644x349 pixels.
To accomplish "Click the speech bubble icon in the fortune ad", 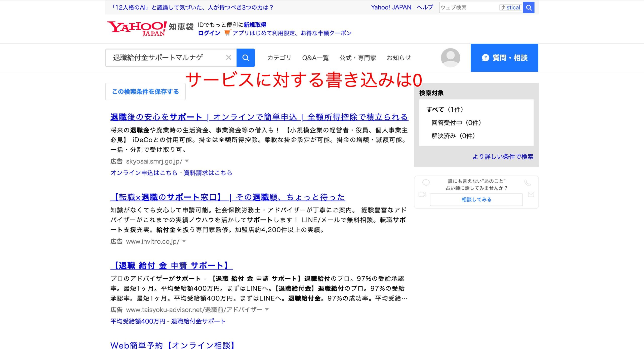I will (x=426, y=183).
